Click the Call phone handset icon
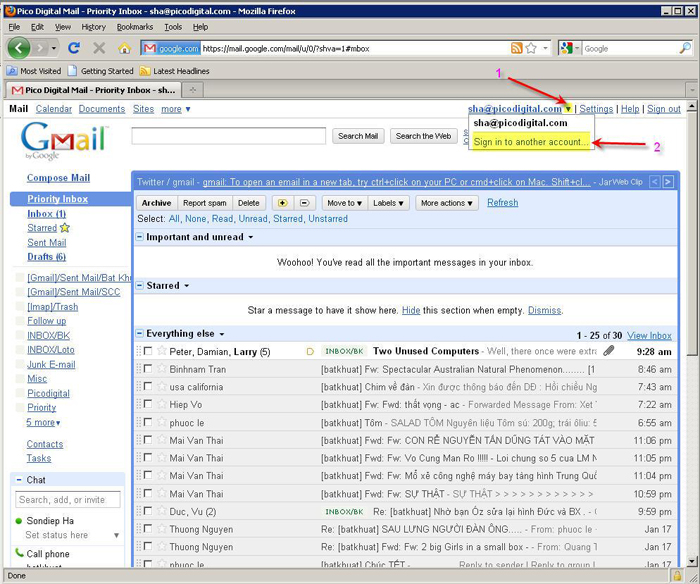The width and height of the screenshot is (700, 584). pos(19,553)
